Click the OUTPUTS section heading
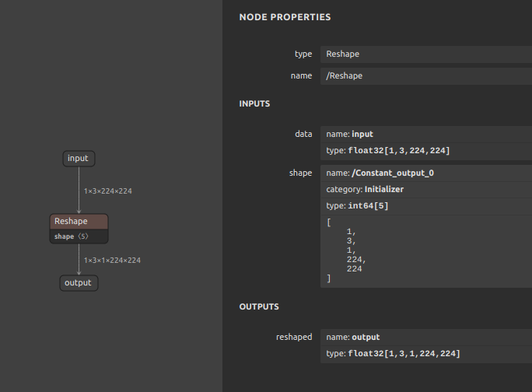 point(259,306)
